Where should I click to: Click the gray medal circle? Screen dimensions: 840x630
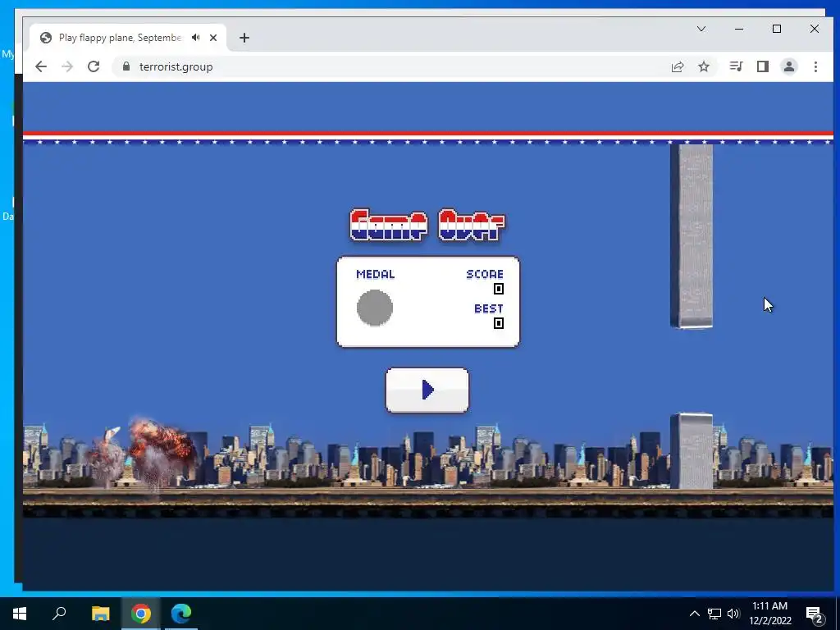374,308
